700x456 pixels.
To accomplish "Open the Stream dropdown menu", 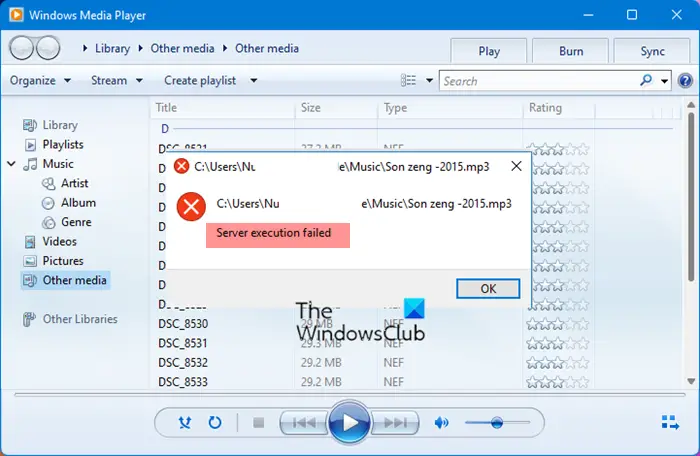I will (x=117, y=80).
